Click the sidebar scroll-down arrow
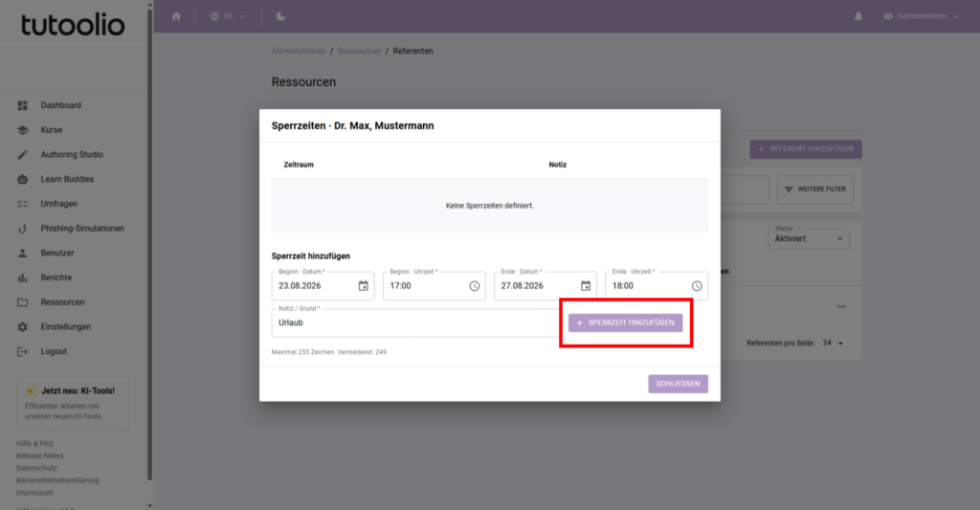Screen dimensions: 980x510 tap(149, 505)
